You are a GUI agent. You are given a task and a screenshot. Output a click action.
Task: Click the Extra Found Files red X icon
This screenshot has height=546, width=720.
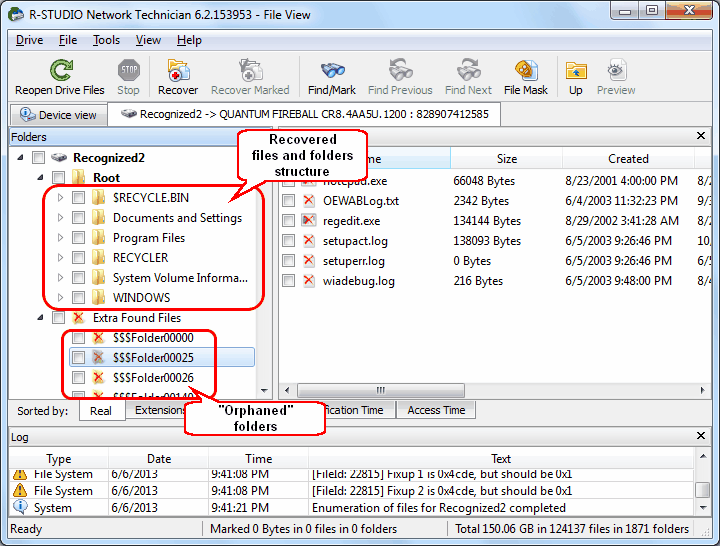(x=79, y=317)
